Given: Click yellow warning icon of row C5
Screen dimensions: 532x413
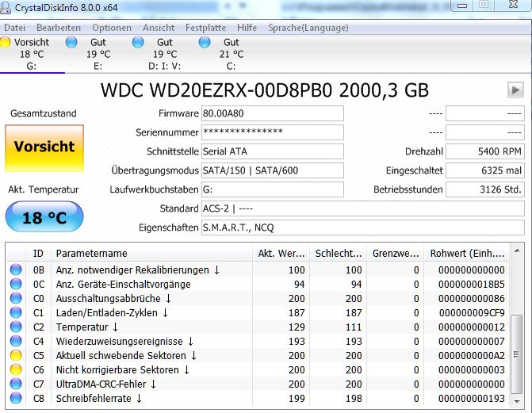Looking at the screenshot, I should (16, 355).
